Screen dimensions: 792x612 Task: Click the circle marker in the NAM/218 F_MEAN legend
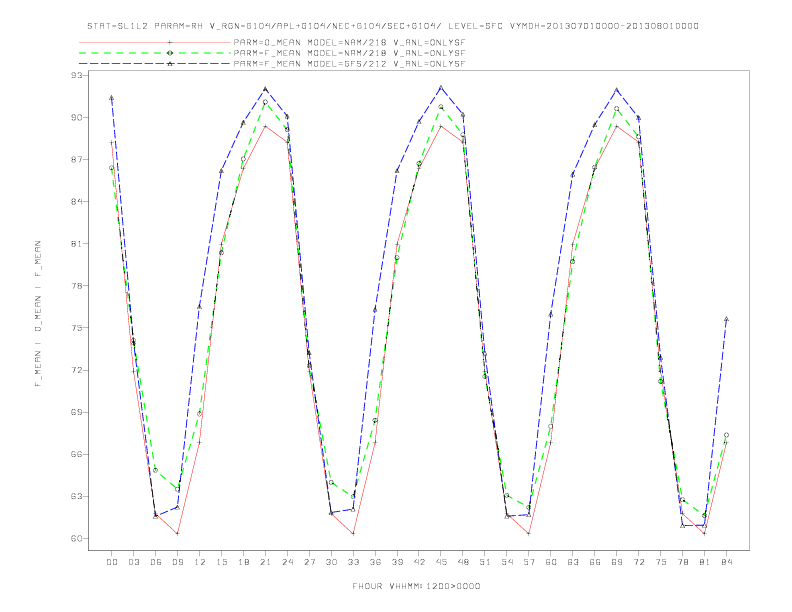pyautogui.click(x=170, y=53)
